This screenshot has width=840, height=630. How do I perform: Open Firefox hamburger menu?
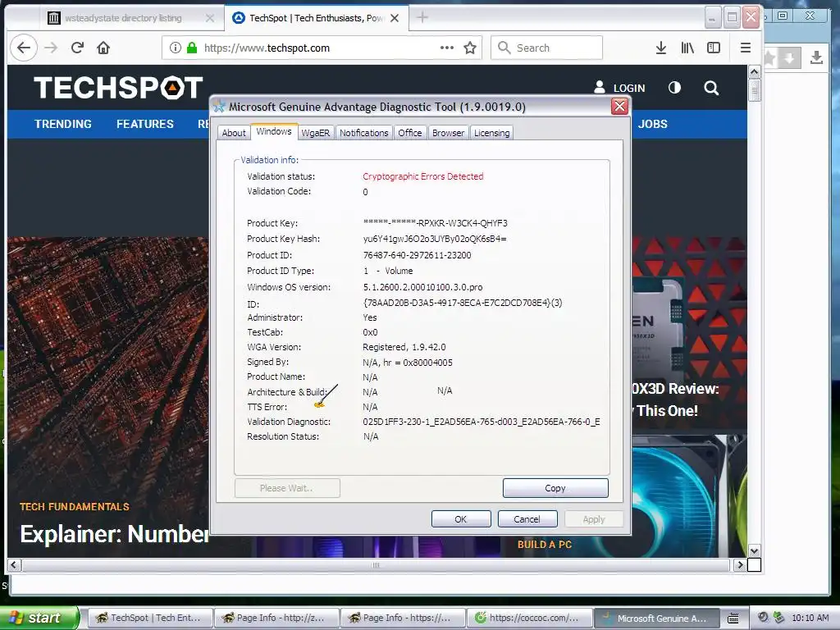(x=745, y=48)
